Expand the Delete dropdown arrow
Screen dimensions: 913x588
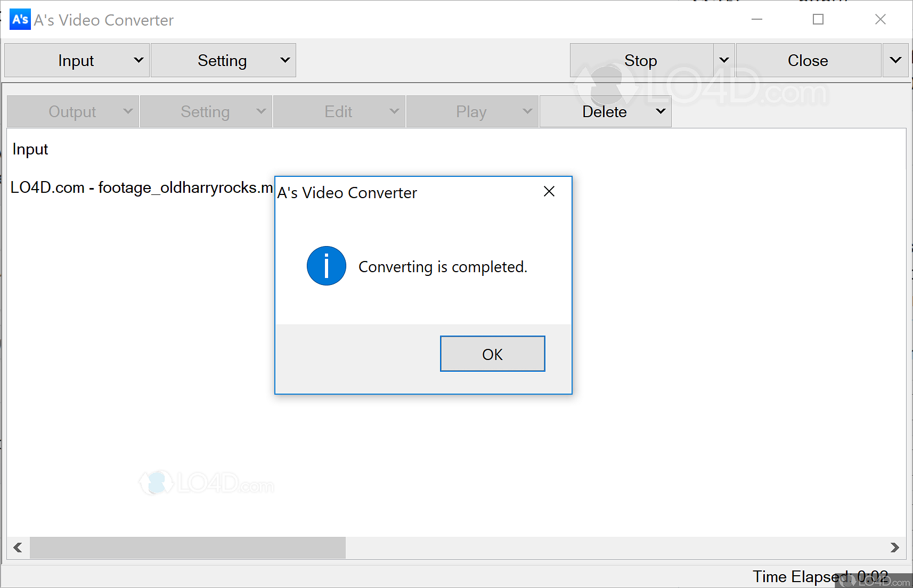tap(661, 111)
